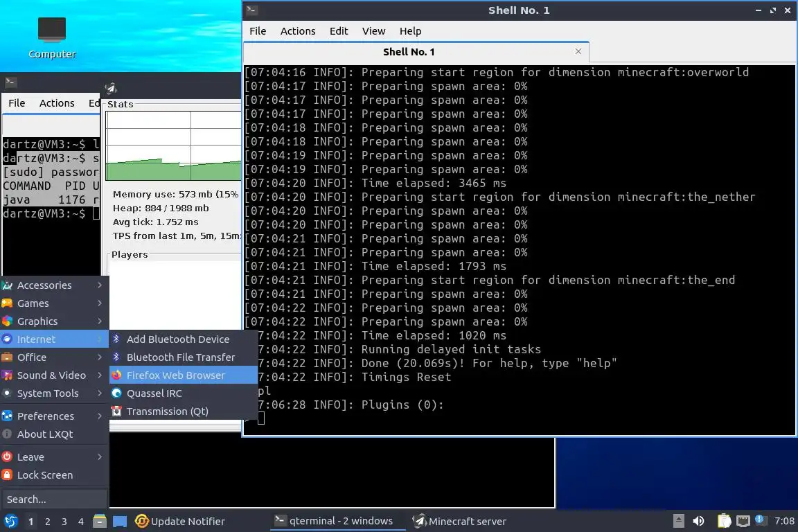Open Actions menu in background terminal window
The height and width of the screenshot is (532, 798).
[57, 103]
